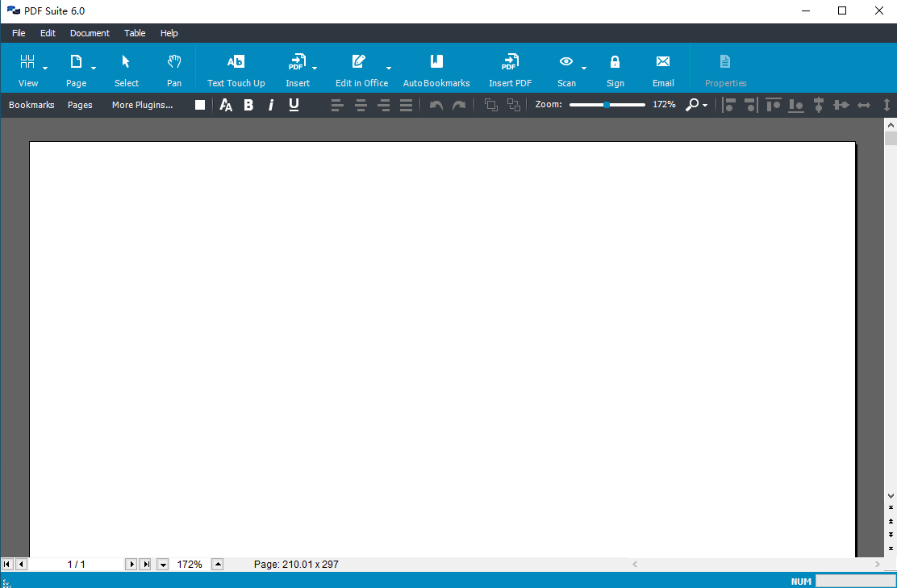Screen dimensions: 897x588
Task: Click the Zoom slider handle
Action: pos(607,105)
